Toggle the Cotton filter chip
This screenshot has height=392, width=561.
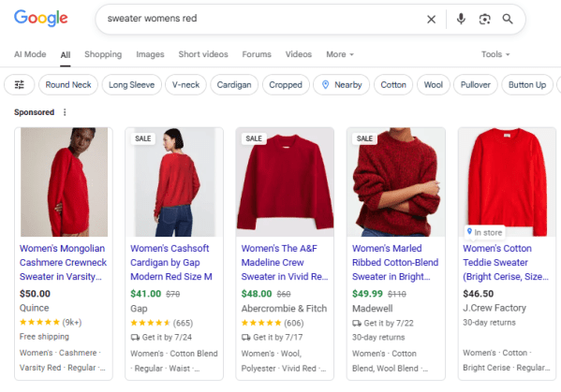(x=393, y=85)
